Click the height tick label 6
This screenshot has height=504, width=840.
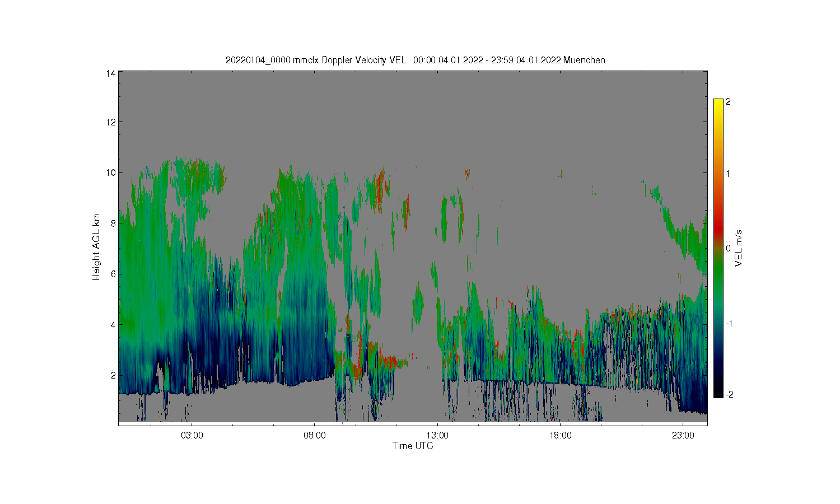113,273
